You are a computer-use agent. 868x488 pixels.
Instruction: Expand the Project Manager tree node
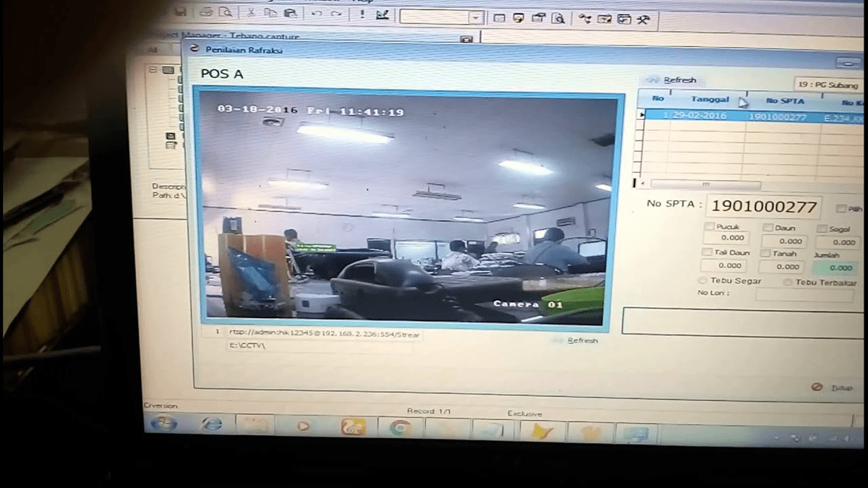tap(153, 69)
